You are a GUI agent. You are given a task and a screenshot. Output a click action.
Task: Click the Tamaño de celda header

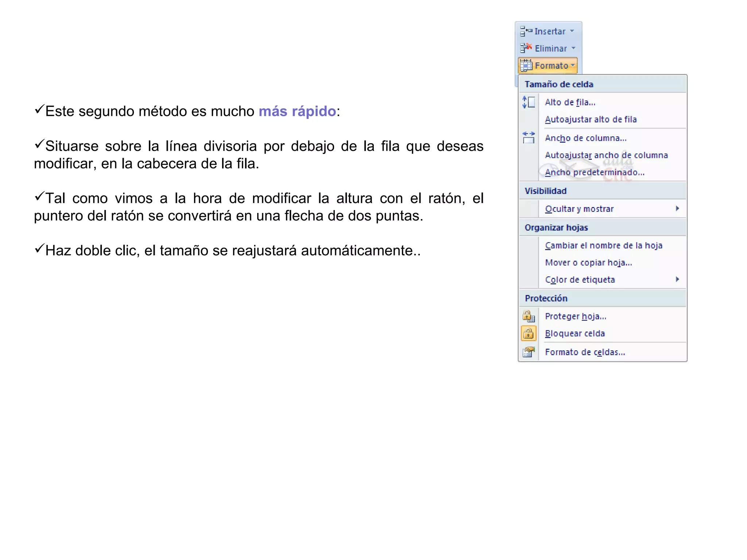(x=559, y=84)
